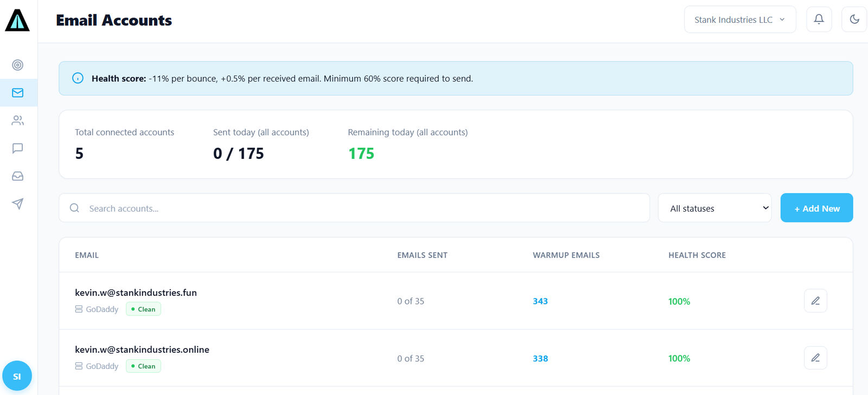Screen dimensions: 868x395
Task: Open Stank Industries LLC workspace dropdown
Action: (x=740, y=20)
